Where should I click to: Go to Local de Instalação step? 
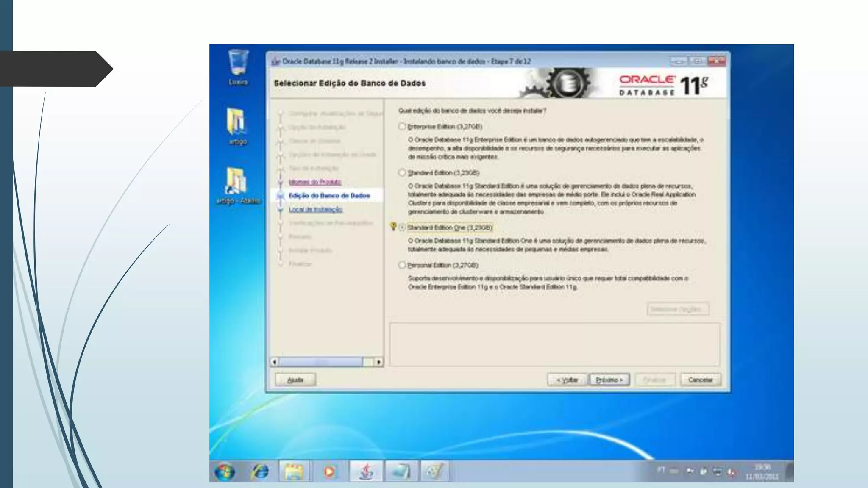tap(315, 209)
